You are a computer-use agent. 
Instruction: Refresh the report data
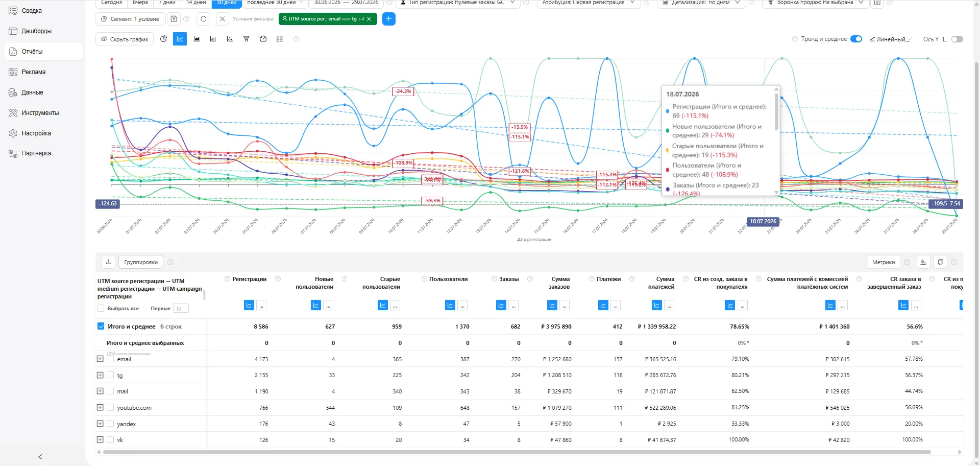[x=204, y=19]
